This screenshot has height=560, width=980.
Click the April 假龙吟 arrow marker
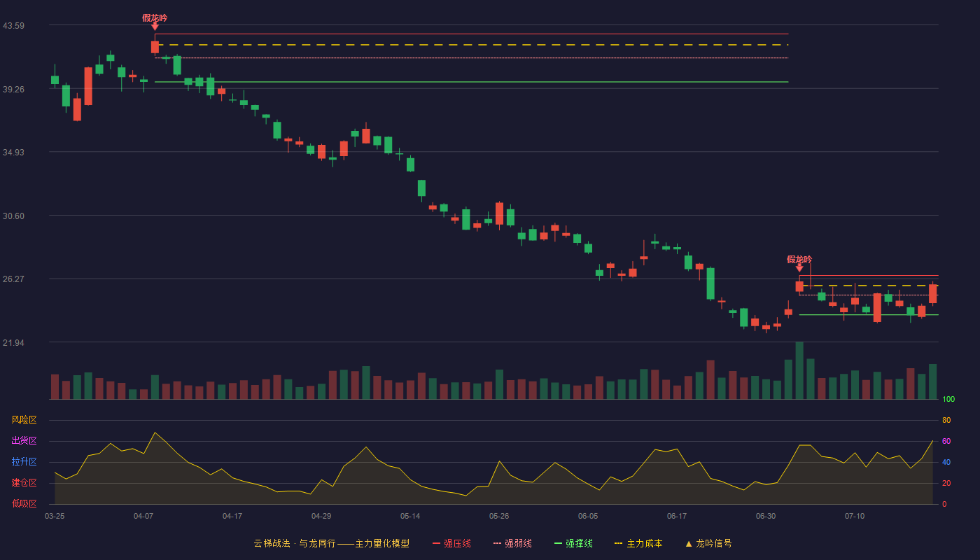point(155,26)
